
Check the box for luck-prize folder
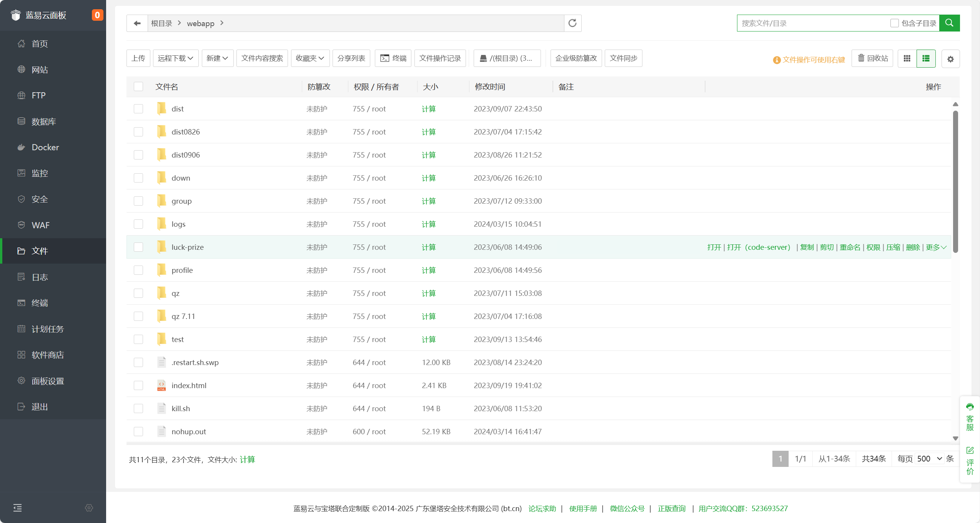(138, 247)
